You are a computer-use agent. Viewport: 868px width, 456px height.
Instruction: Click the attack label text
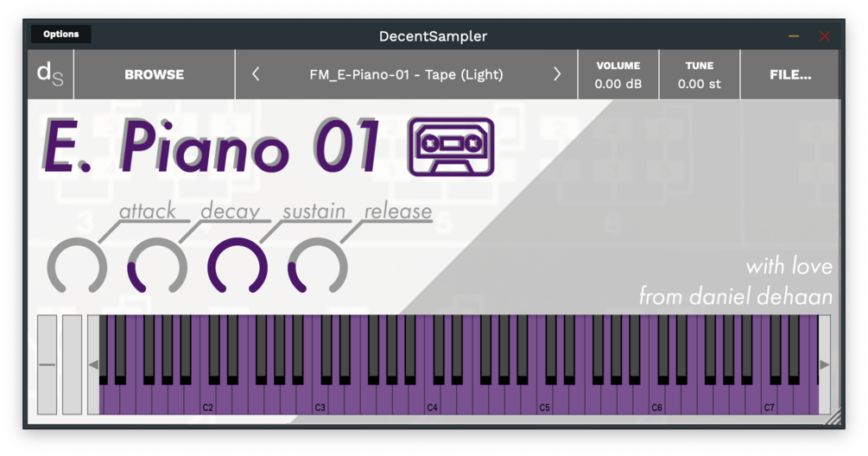click(147, 211)
